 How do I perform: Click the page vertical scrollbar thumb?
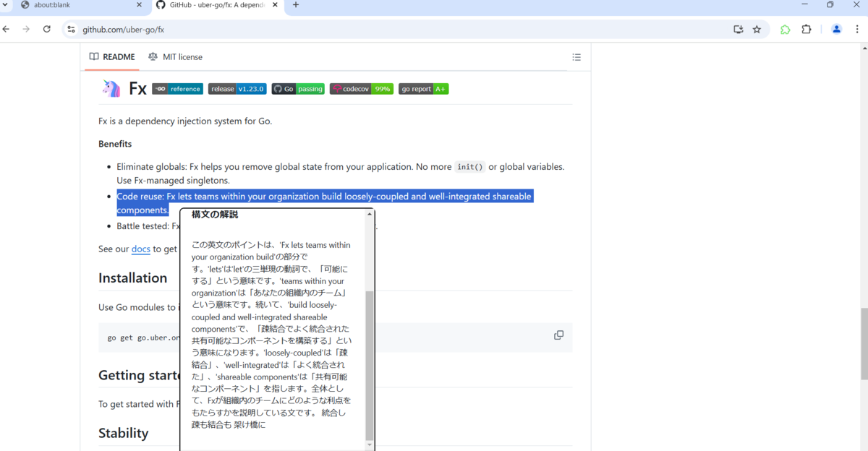pyautogui.click(x=864, y=343)
